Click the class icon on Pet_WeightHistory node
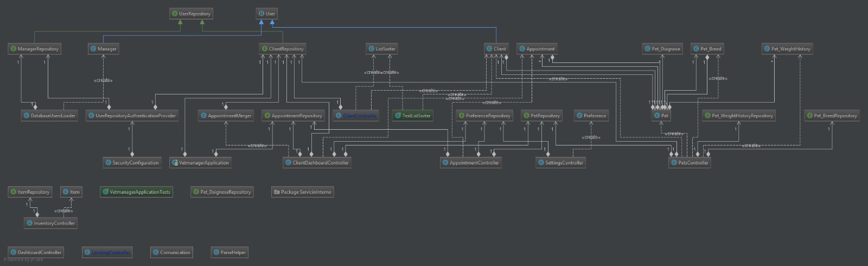This screenshot has width=868, height=266. click(767, 49)
